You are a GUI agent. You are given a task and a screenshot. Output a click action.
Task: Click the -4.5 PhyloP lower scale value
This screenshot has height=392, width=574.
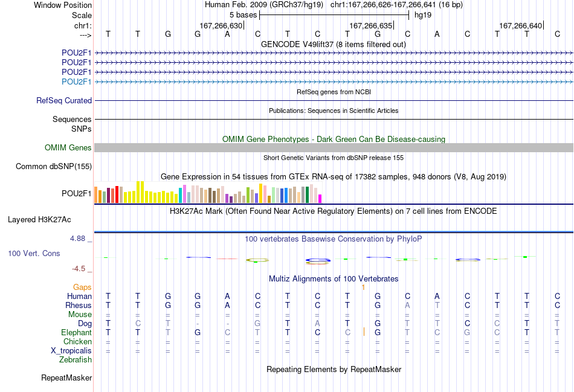tap(79, 269)
